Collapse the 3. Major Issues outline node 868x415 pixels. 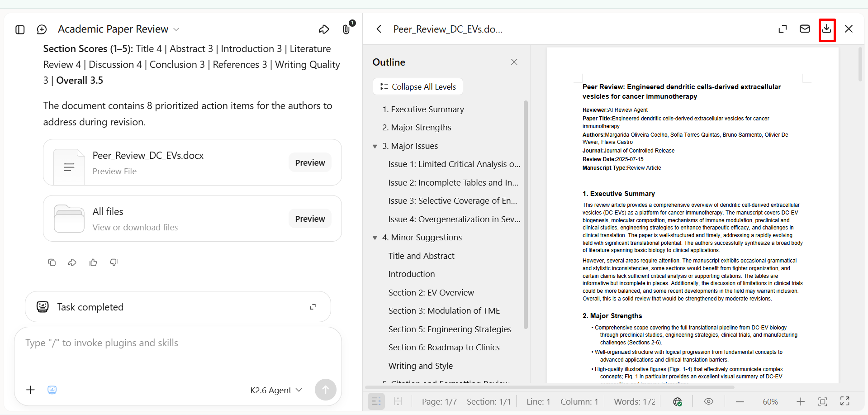point(375,146)
